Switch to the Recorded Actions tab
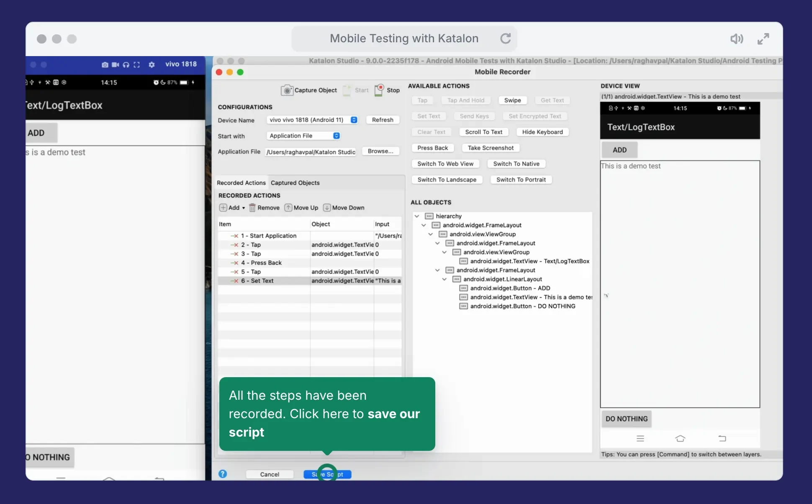The height and width of the screenshot is (504, 812). coord(241,183)
